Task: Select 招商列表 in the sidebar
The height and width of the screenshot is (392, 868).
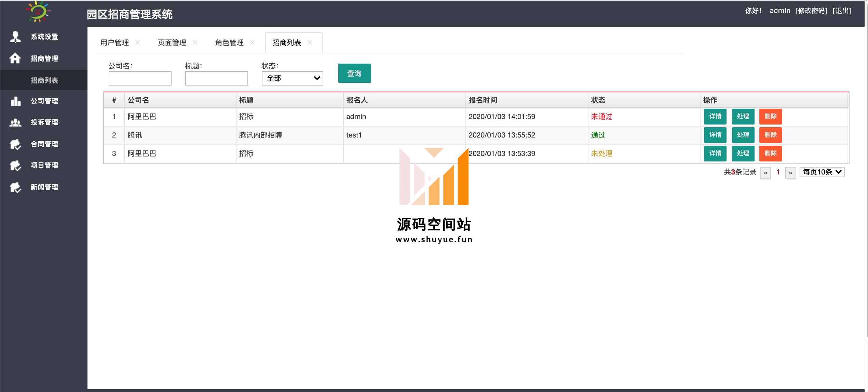Action: coord(44,80)
